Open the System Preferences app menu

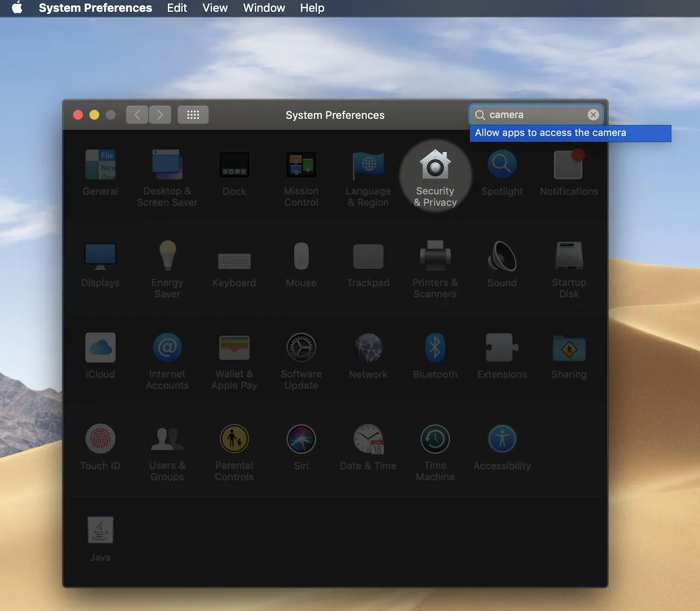tap(95, 8)
